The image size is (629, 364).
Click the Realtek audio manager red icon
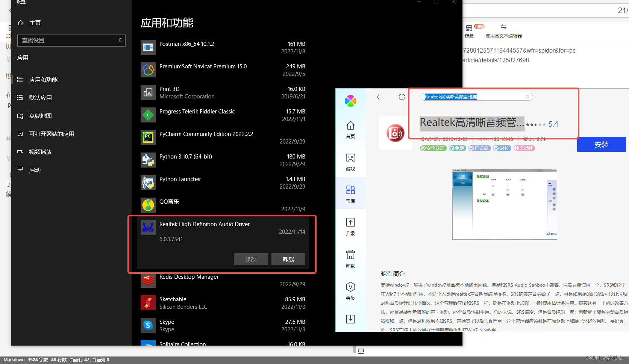(x=395, y=133)
